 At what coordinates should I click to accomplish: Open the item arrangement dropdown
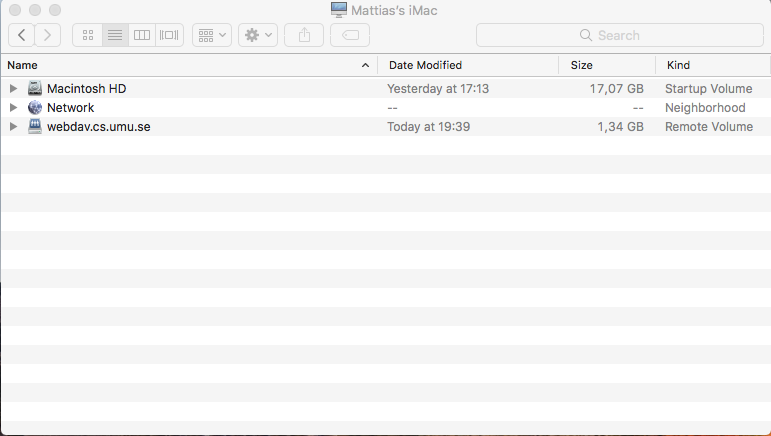[x=212, y=35]
